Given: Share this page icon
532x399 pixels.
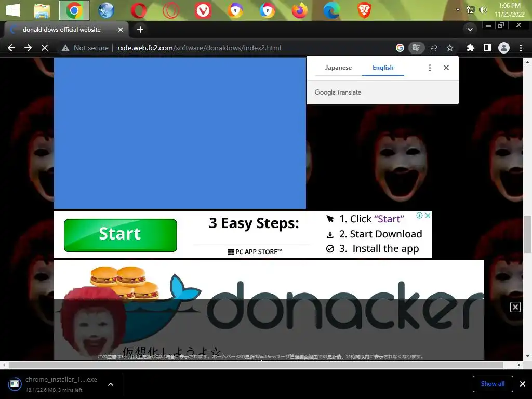Looking at the screenshot, I should tap(433, 48).
